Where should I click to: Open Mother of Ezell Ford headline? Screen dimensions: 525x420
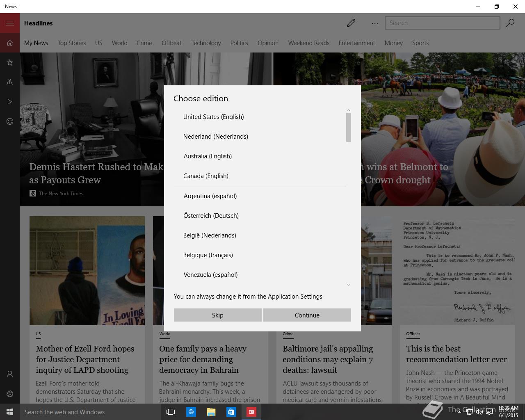coord(85,359)
